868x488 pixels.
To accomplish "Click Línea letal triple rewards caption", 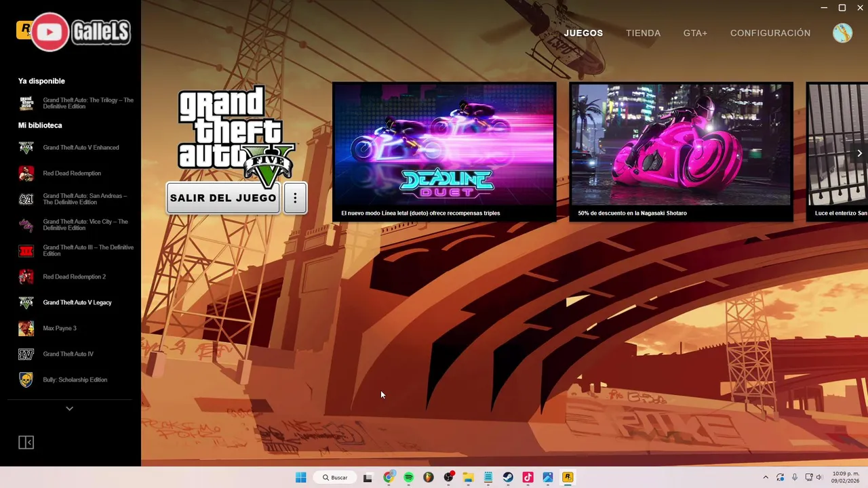I will click(420, 213).
